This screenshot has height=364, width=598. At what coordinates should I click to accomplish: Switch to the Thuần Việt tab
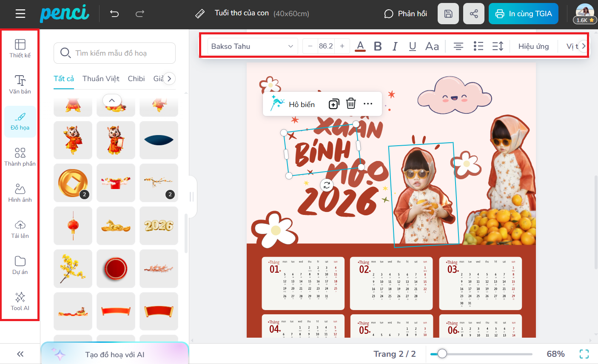point(101,79)
